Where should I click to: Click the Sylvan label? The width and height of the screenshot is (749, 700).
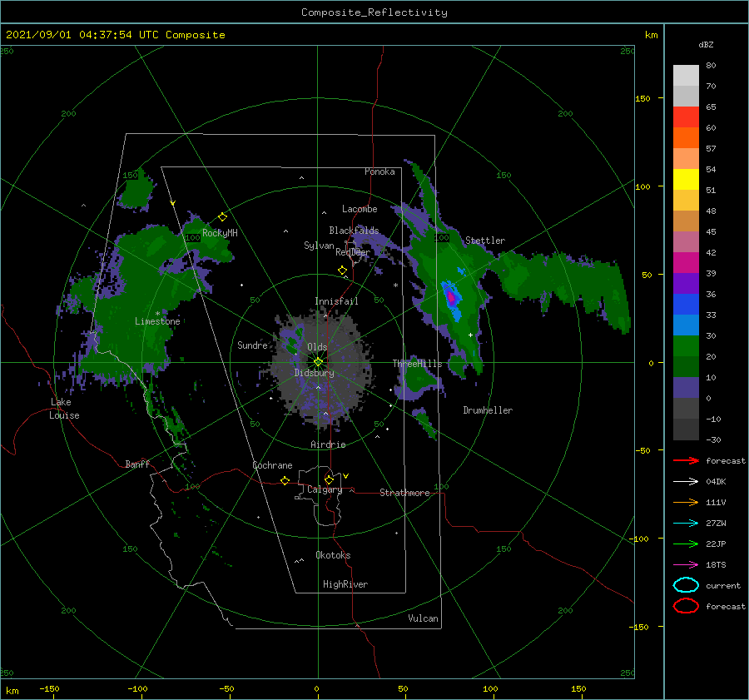coord(319,246)
